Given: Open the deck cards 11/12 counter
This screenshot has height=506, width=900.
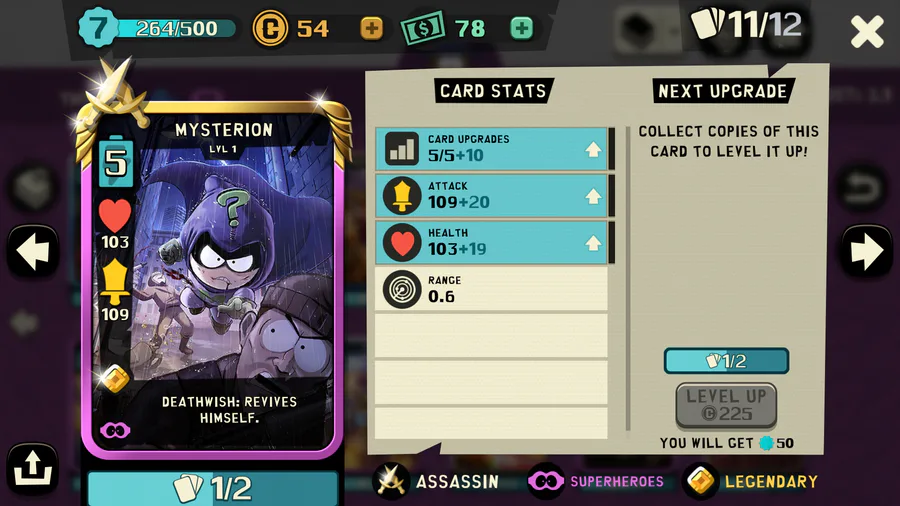Looking at the screenshot, I should (x=745, y=25).
